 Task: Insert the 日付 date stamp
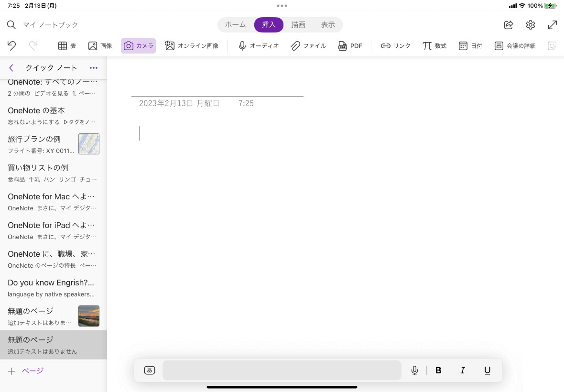tap(470, 46)
